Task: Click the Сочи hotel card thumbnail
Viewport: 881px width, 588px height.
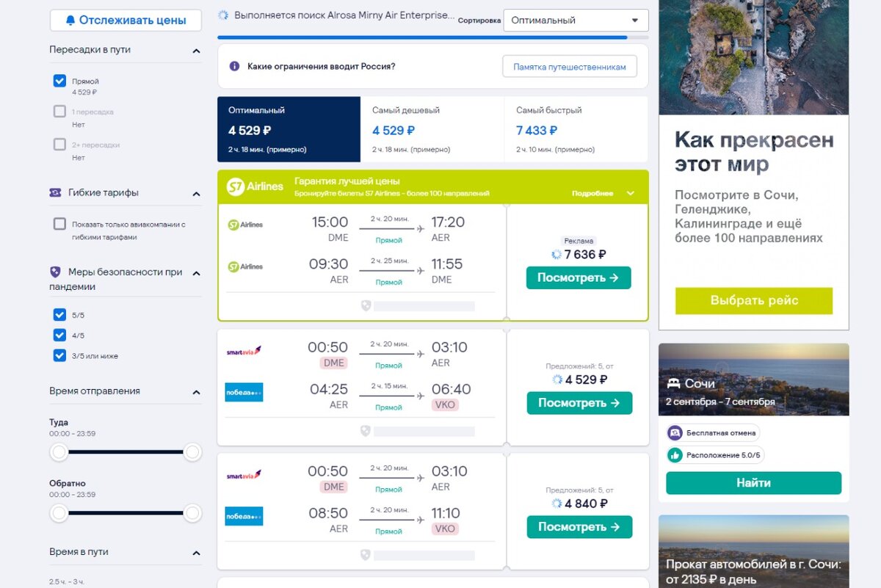Action: (x=753, y=380)
